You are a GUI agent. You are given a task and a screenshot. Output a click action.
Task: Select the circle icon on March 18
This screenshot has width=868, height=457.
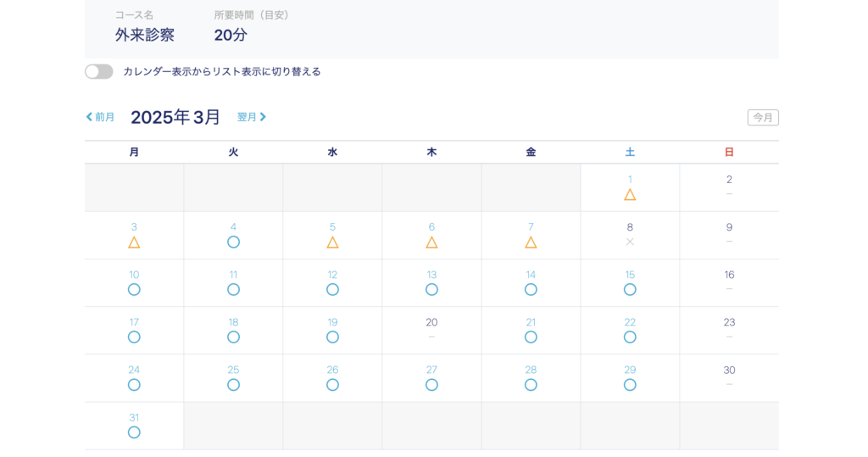tap(233, 337)
